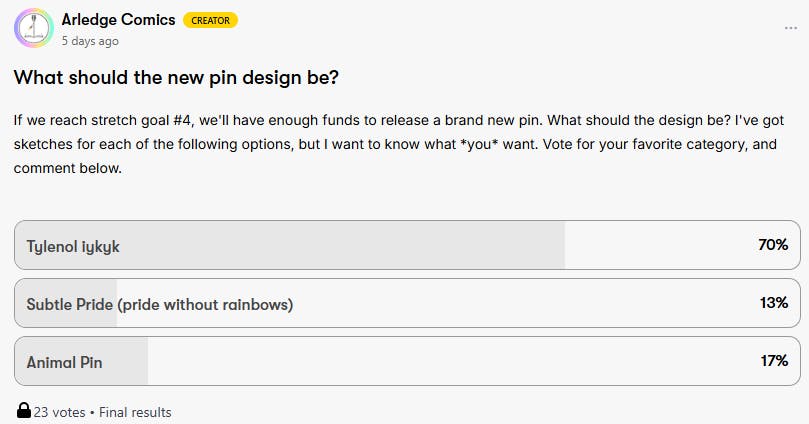Image resolution: width=809 pixels, height=424 pixels.
Task: Click the 70% result for Tylenol iykyk
Action: tap(773, 245)
